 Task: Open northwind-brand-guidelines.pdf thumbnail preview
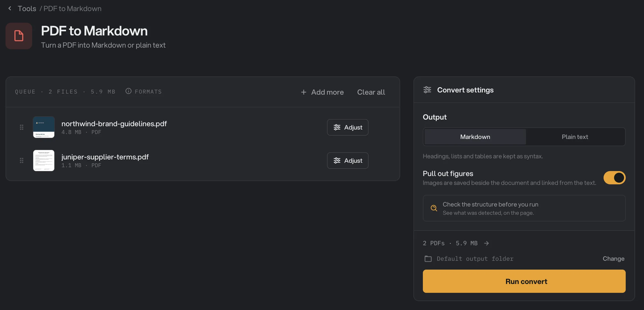point(44,127)
